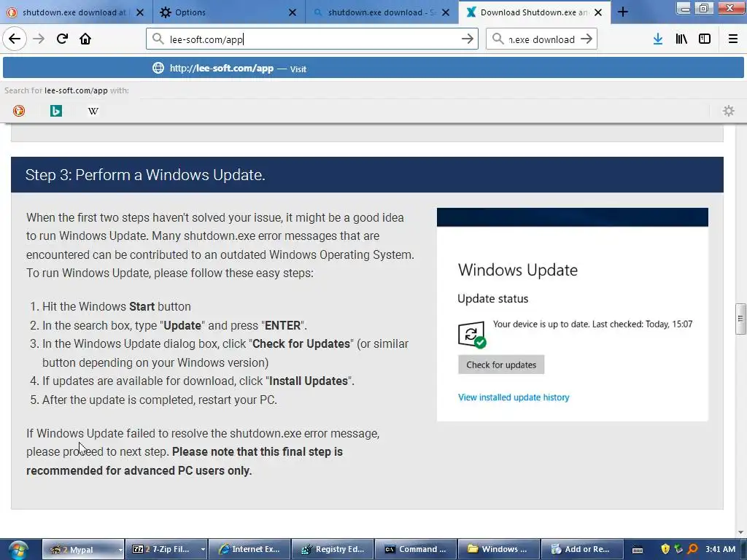Click the Check for updates button image
The width and height of the screenshot is (747, 560).
click(x=501, y=365)
